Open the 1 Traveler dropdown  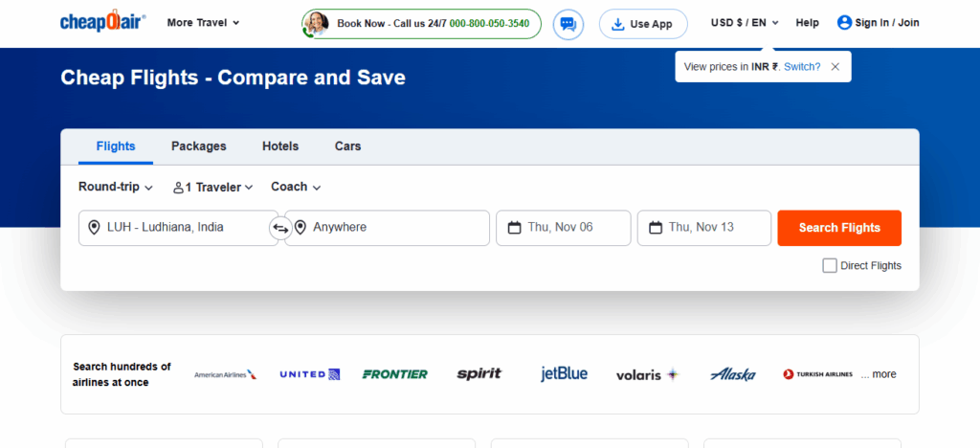tap(213, 187)
